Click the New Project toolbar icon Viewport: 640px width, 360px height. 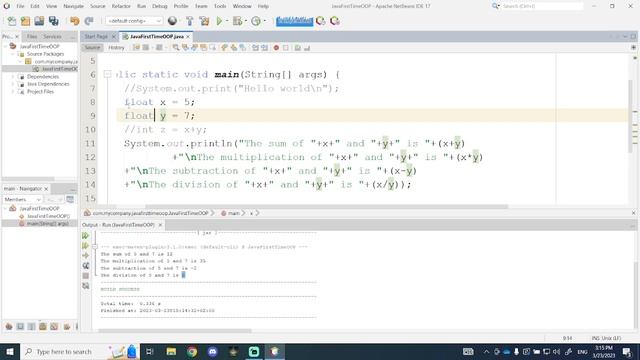pyautogui.click(x=25, y=21)
